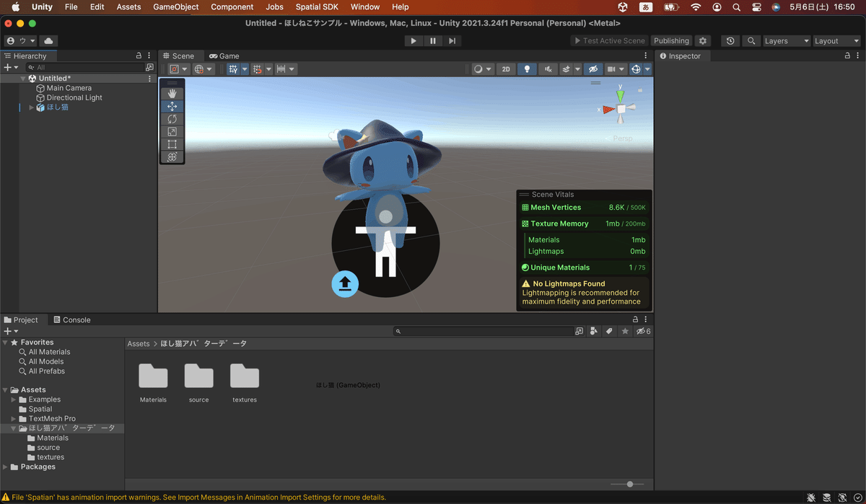The width and height of the screenshot is (866, 504).
Task: Open the Hierarchy create plus dropdown
Action: [x=11, y=67]
